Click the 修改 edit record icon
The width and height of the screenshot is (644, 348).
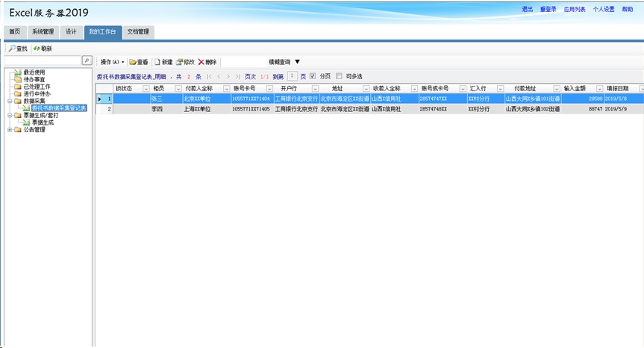179,62
